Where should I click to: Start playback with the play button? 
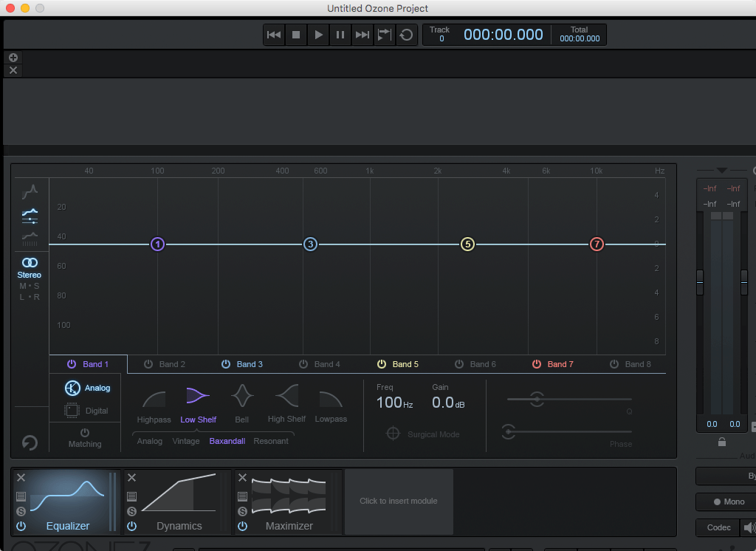pyautogui.click(x=318, y=35)
